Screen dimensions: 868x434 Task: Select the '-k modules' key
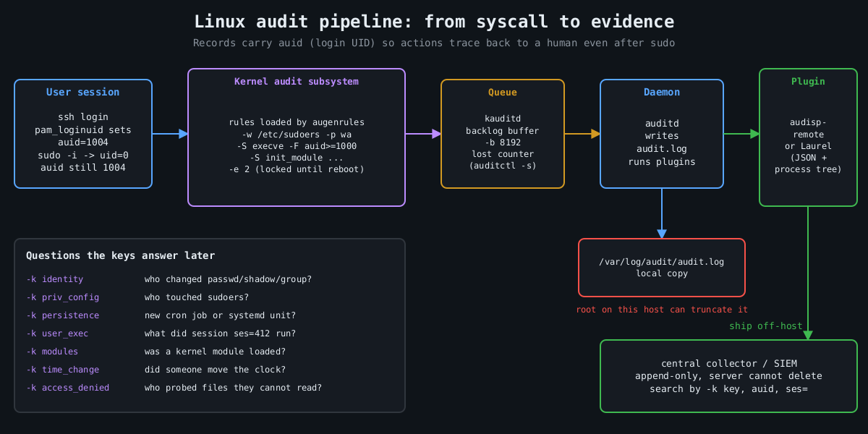click(x=52, y=352)
